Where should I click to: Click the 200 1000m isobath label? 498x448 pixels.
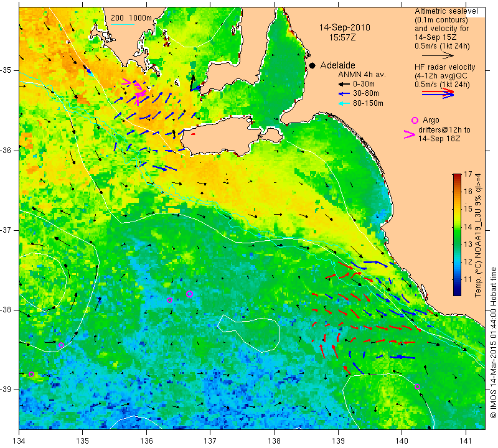click(131, 18)
